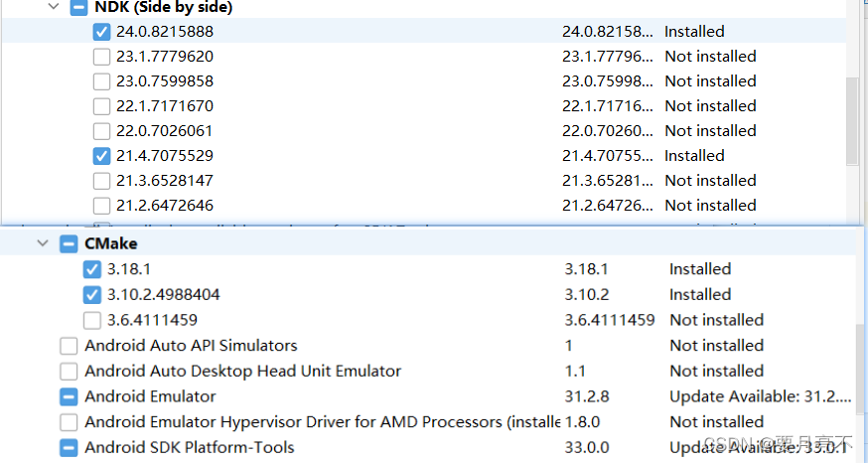Viewport: 868px width, 463px height.
Task: Enable Android Auto API Simulators checkbox
Action: pyautogui.click(x=69, y=346)
